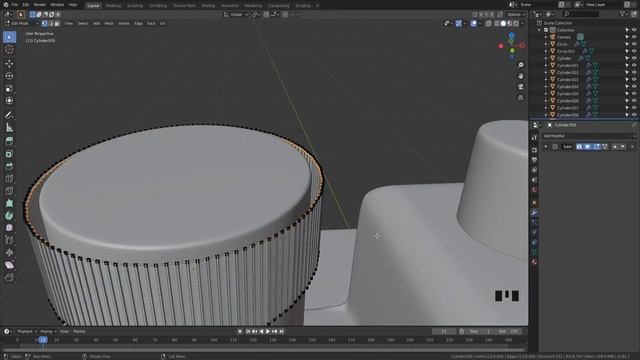Screen dimensions: 640x360
Task: Select the Transform tool
Action: click(x=9, y=101)
